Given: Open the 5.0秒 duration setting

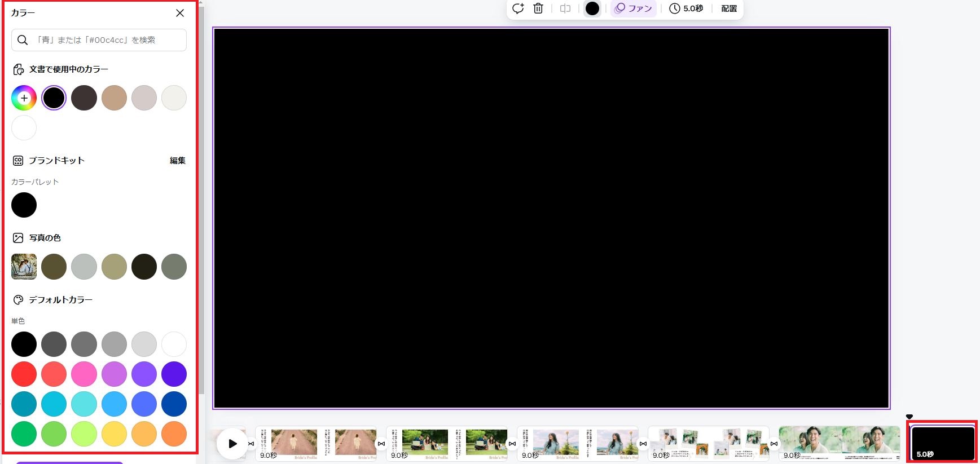Looking at the screenshot, I should pyautogui.click(x=686, y=8).
